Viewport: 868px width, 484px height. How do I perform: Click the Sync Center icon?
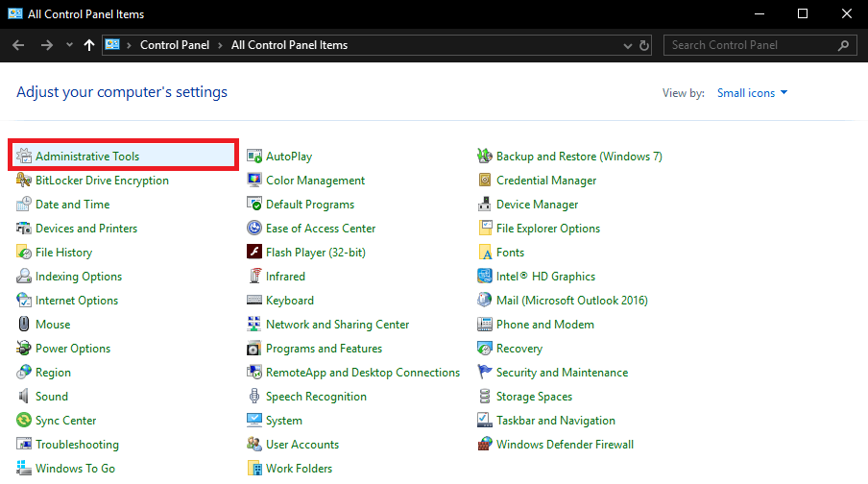point(24,421)
